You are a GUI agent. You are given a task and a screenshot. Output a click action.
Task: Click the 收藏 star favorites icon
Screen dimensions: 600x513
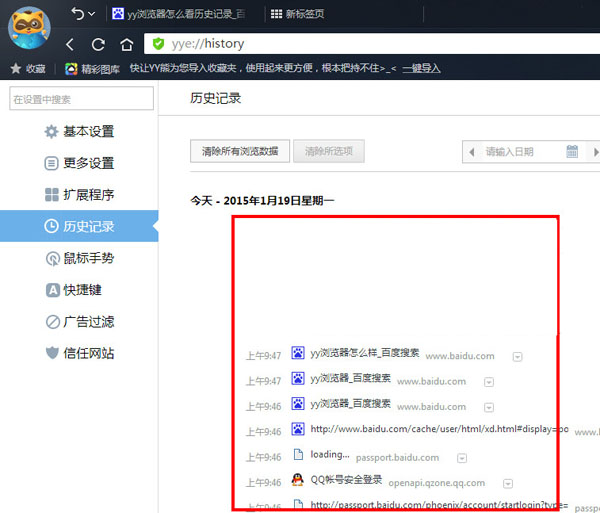click(x=15, y=69)
